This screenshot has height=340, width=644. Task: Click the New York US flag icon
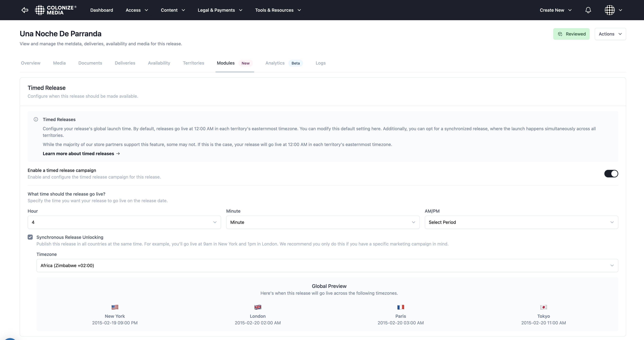(115, 307)
